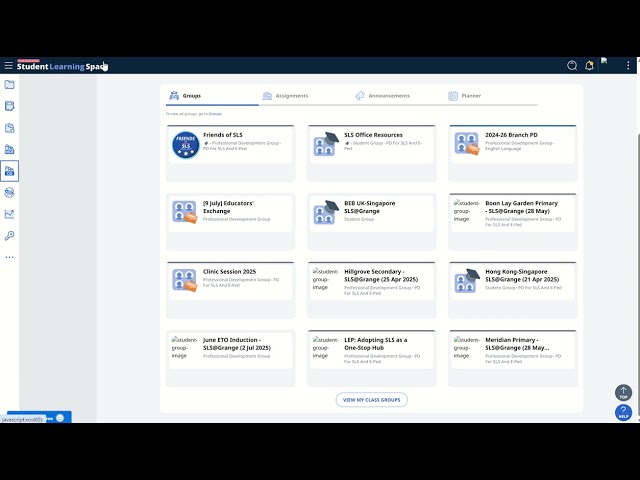Open June ETO Induction - SLS@Grange title
The height and width of the screenshot is (480, 640).
[237, 344]
